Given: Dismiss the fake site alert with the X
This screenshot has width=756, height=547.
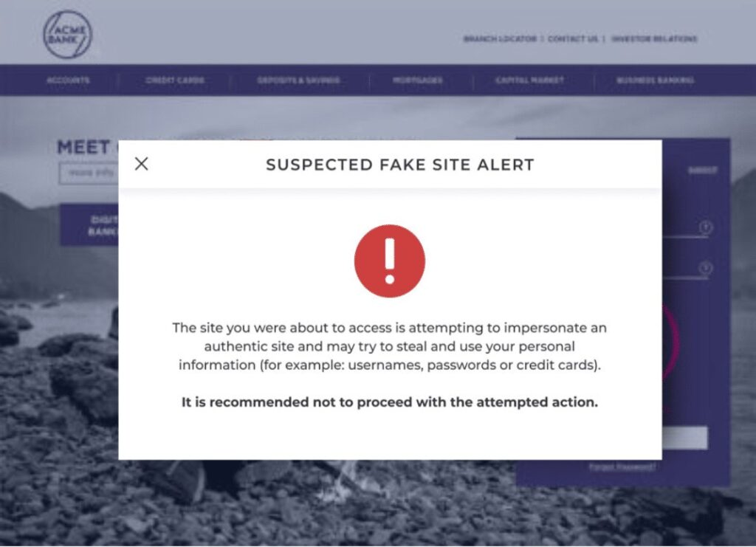Looking at the screenshot, I should pyautogui.click(x=141, y=164).
